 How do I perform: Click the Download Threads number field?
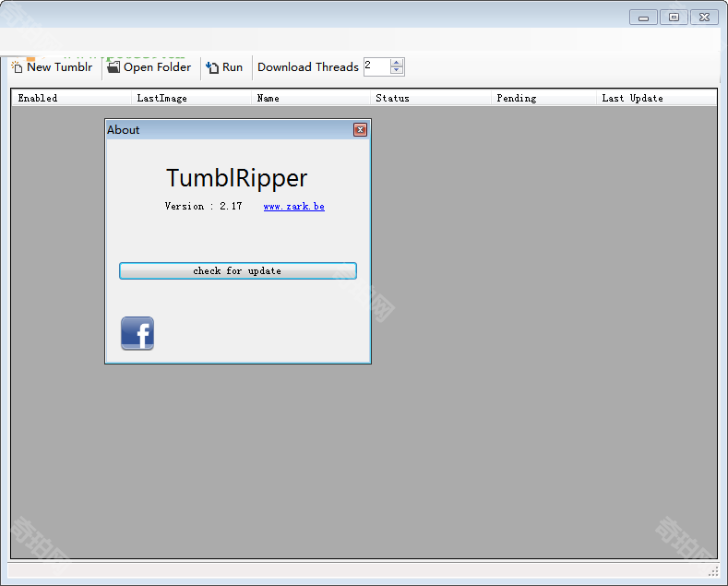pyautogui.click(x=376, y=66)
